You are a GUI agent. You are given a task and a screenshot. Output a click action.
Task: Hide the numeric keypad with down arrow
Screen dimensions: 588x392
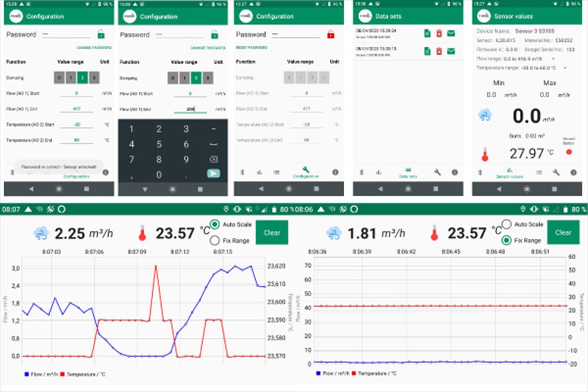(x=145, y=189)
